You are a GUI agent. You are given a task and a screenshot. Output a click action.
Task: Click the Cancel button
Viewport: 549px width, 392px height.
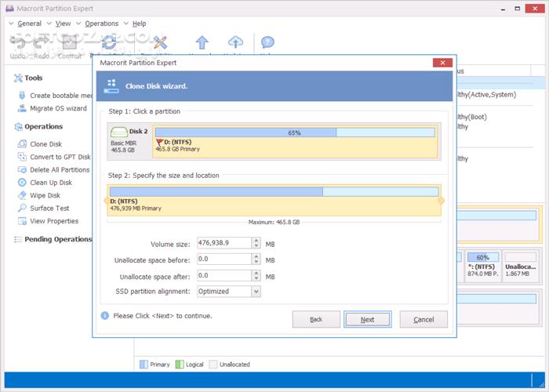tap(424, 319)
